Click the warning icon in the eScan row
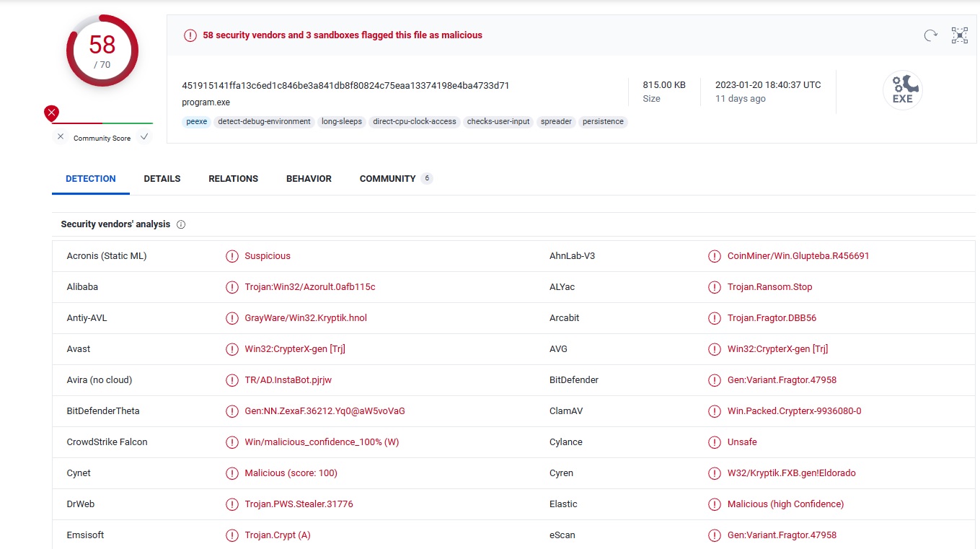 click(715, 535)
